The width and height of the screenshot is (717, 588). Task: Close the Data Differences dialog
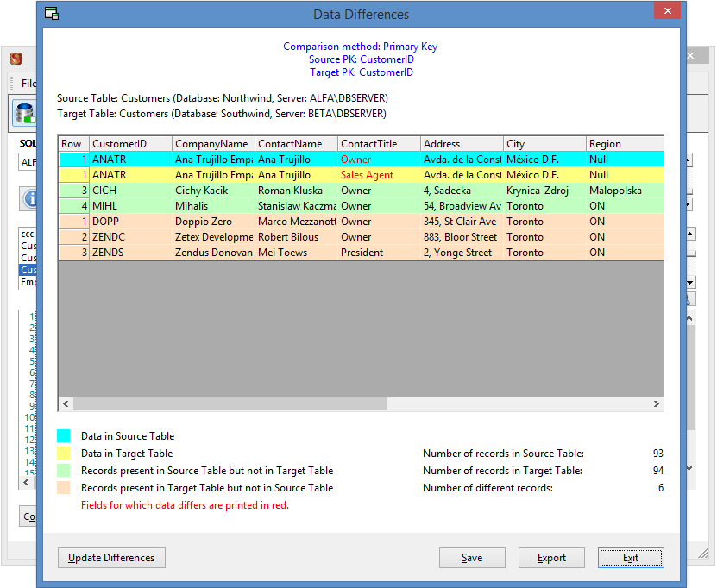click(665, 12)
